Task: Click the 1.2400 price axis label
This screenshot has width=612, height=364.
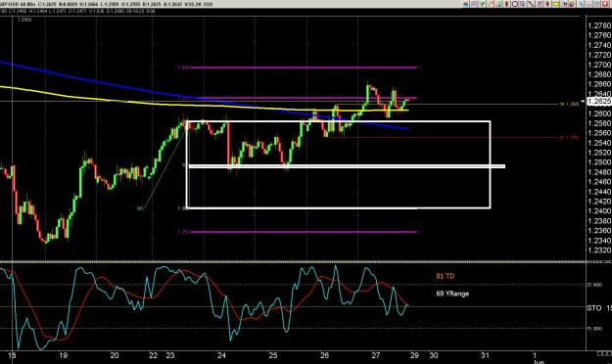Action: (x=599, y=211)
